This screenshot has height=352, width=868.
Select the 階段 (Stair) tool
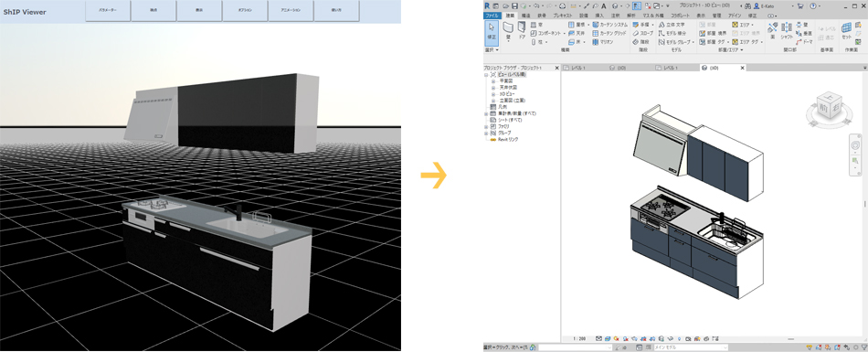[640, 41]
